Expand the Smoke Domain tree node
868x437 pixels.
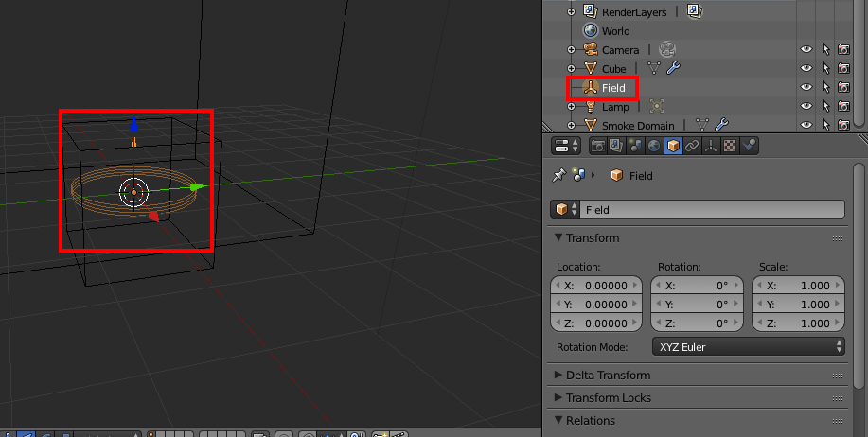tap(572, 125)
